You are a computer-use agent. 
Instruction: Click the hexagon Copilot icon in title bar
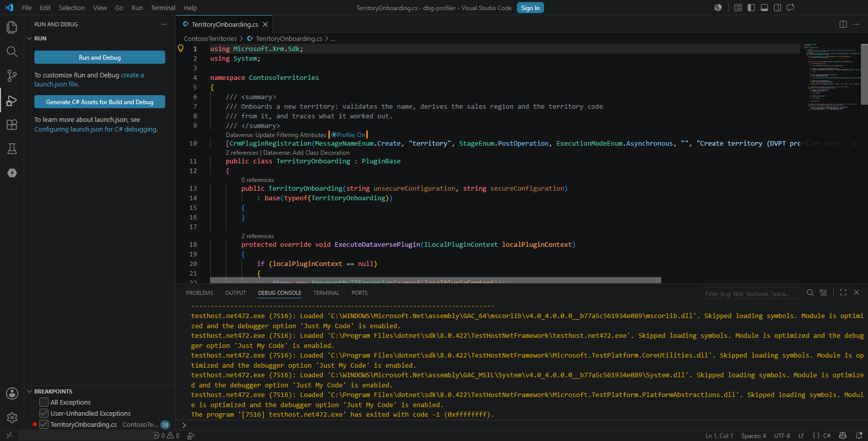(x=718, y=8)
